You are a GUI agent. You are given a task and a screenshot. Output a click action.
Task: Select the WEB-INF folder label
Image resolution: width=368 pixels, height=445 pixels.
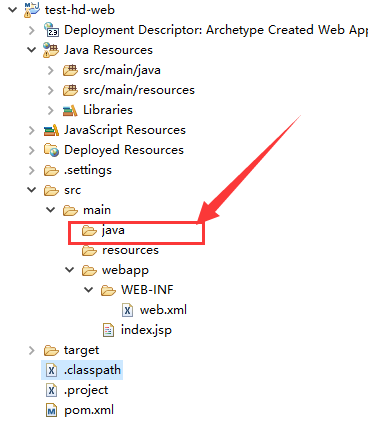click(147, 290)
